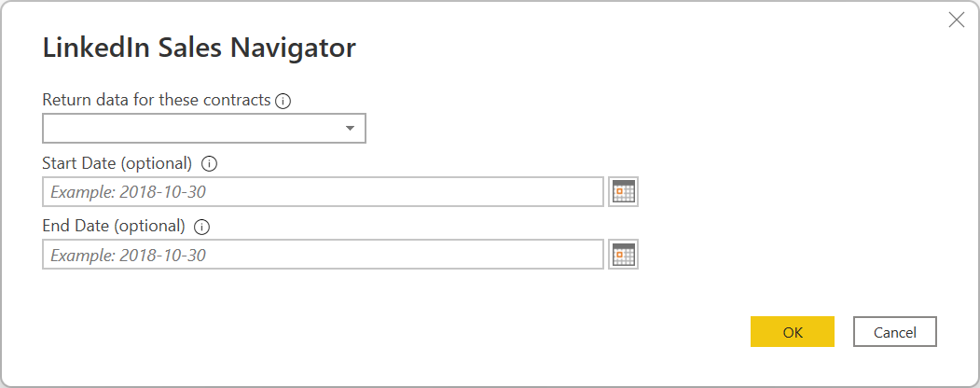Click the word optional after End Date
The height and width of the screenshot is (388, 980).
point(150,226)
